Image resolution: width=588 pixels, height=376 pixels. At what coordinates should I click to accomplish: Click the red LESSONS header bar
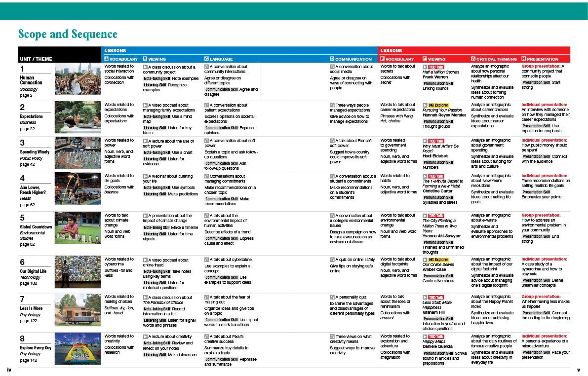474,50
